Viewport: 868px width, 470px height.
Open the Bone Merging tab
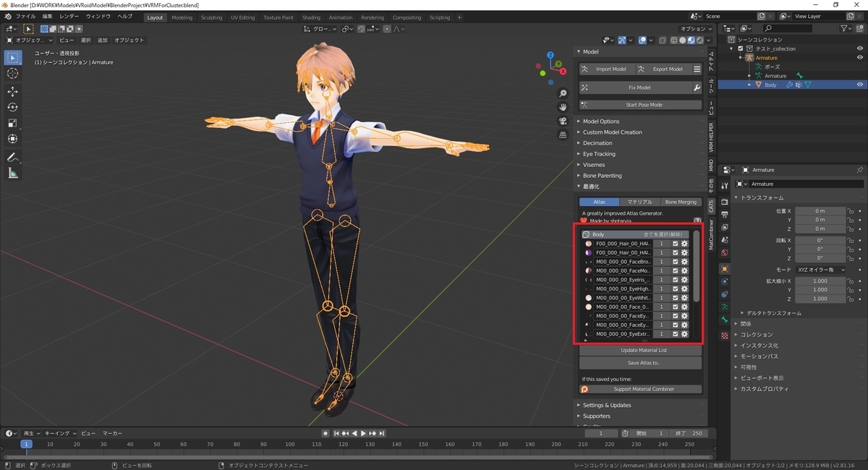[681, 202]
